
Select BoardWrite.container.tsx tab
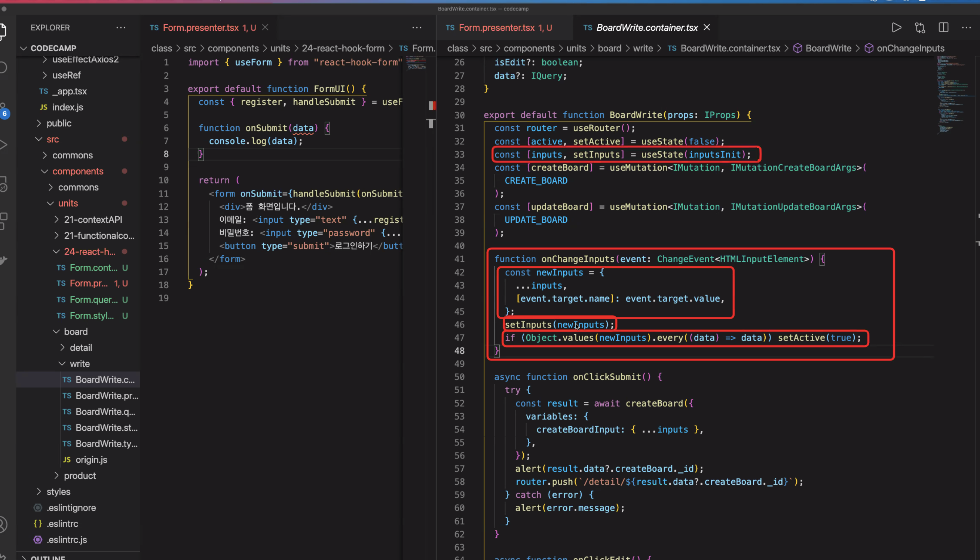(x=646, y=28)
